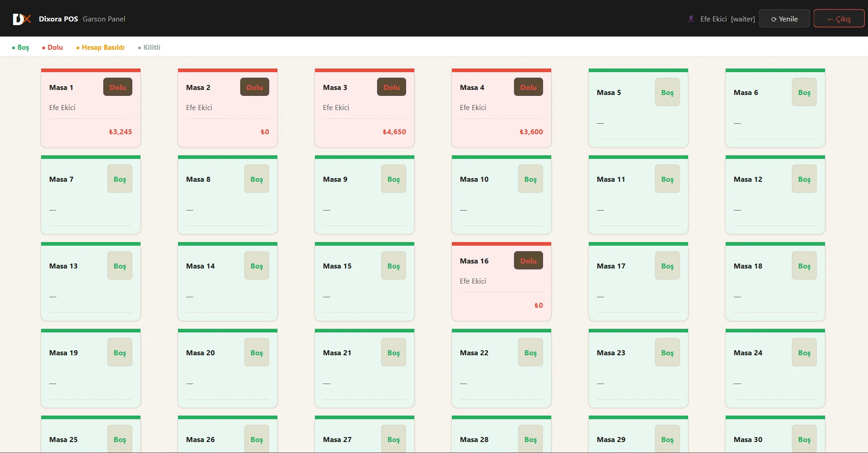Screen dimensions: 868x453
Task: Open the occupied Masa 1 table card
Action: 91,108
